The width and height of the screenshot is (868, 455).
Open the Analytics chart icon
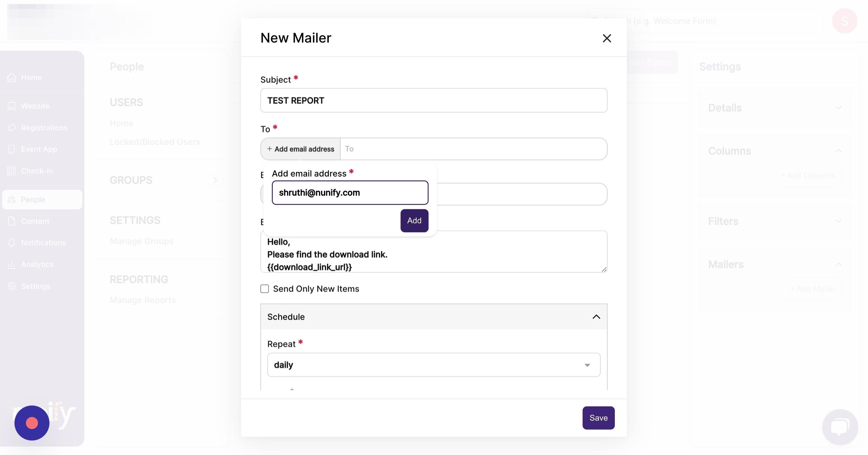point(11,264)
